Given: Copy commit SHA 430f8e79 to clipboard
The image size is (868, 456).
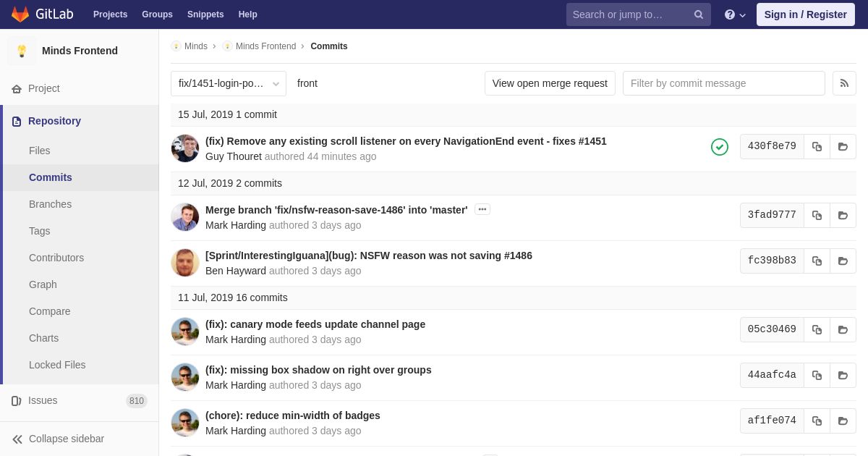Looking at the screenshot, I should 817,146.
